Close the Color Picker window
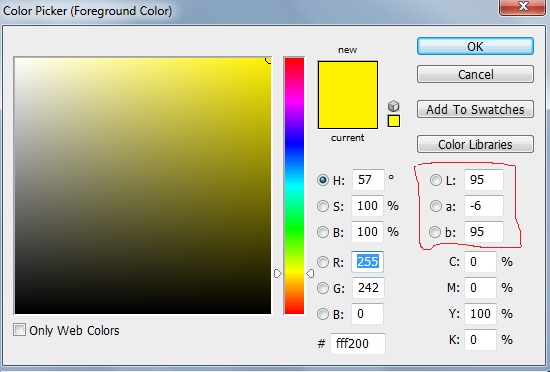Image resolution: width=550 pixels, height=372 pixels. 523,7
